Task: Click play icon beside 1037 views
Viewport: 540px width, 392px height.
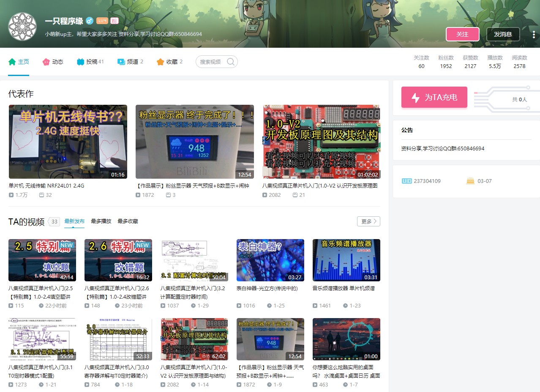Action: (x=163, y=305)
